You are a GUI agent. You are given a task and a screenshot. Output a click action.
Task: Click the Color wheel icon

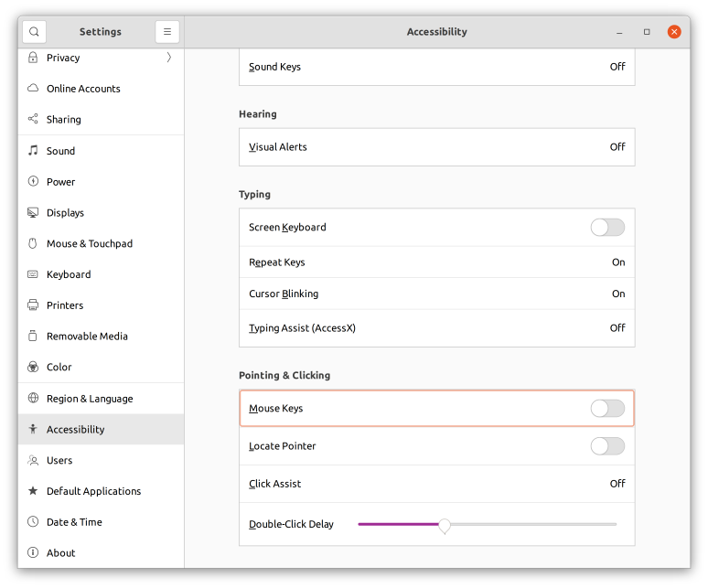point(33,367)
